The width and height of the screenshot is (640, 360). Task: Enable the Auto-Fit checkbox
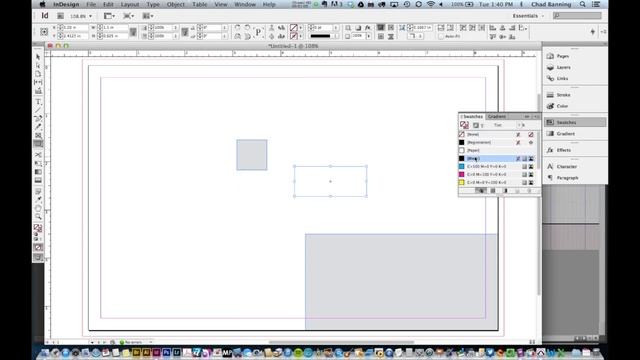pyautogui.click(x=440, y=36)
